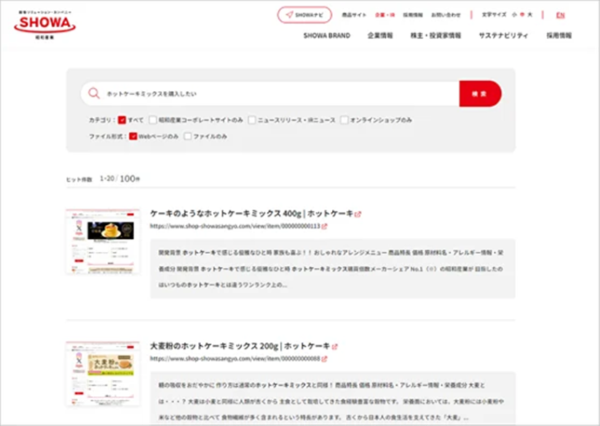Check ニュースリリース・IRニュース checkbox
600x426 pixels.
[251, 120]
